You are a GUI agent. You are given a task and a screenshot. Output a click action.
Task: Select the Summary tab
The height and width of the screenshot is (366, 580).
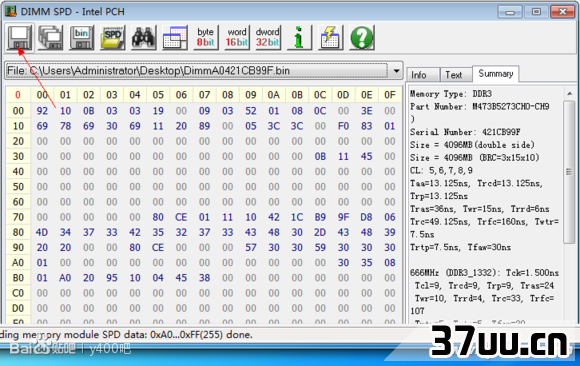(x=496, y=74)
